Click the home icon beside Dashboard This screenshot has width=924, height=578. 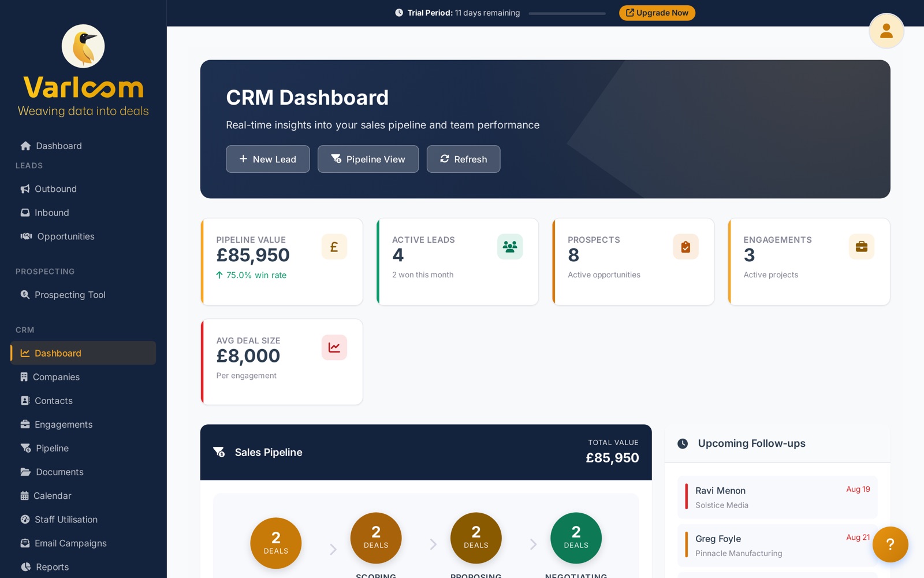click(25, 146)
